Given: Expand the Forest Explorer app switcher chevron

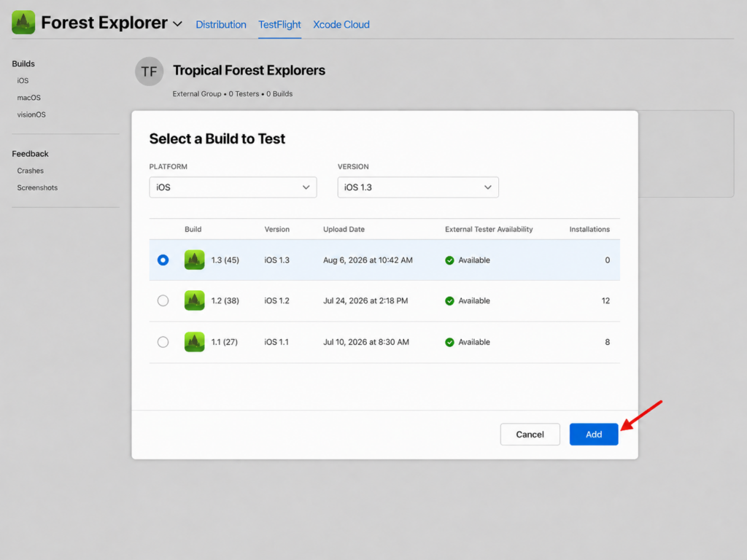Looking at the screenshot, I should (x=177, y=24).
